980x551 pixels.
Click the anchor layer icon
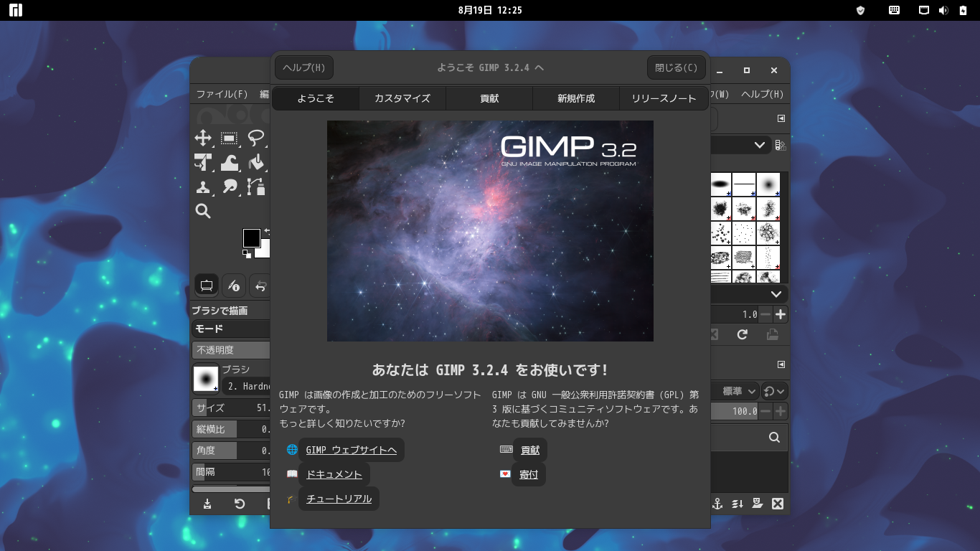pyautogui.click(x=717, y=504)
